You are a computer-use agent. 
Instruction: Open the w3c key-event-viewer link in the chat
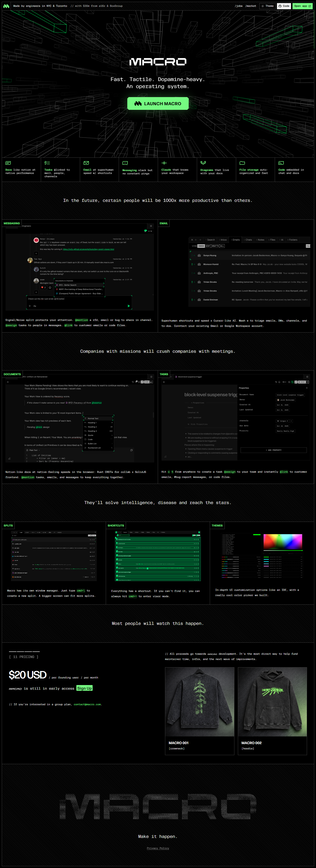[x=88, y=249]
